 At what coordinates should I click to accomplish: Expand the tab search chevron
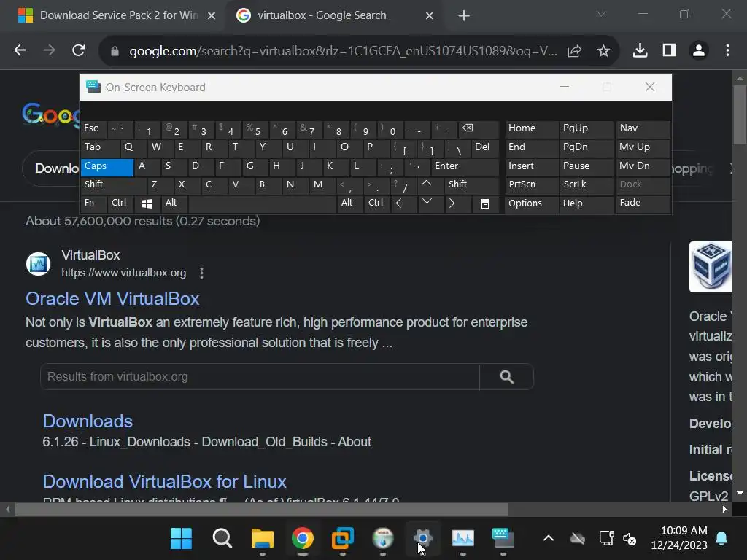tap(601, 15)
